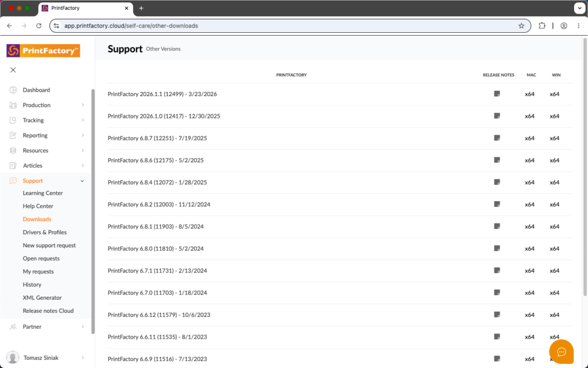Open release notes for PrintFactory 2026.1.1
Image resolution: width=588 pixels, height=368 pixels.
[497, 94]
